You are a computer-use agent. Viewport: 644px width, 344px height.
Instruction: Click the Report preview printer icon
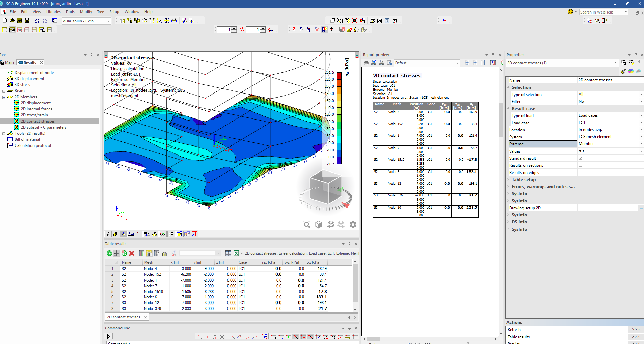[381, 63]
